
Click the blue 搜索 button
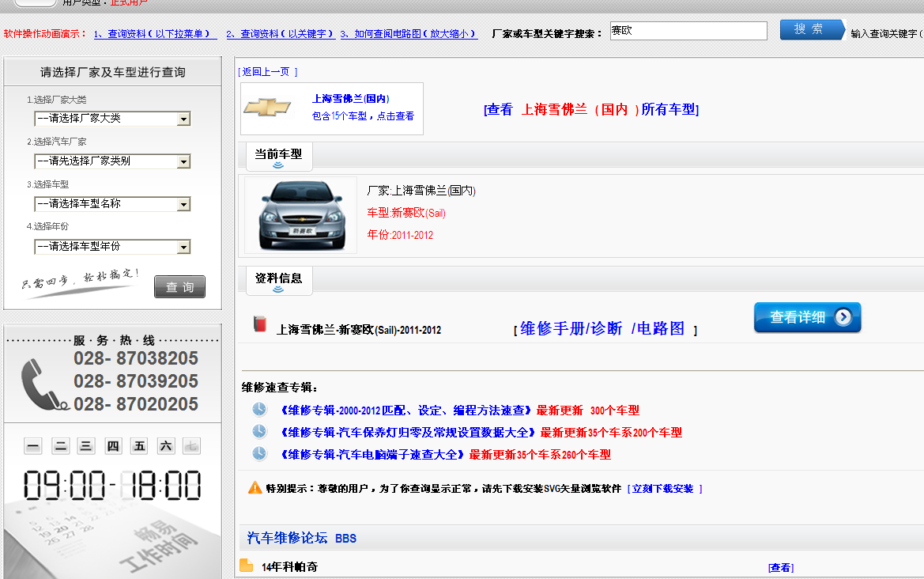(812, 29)
